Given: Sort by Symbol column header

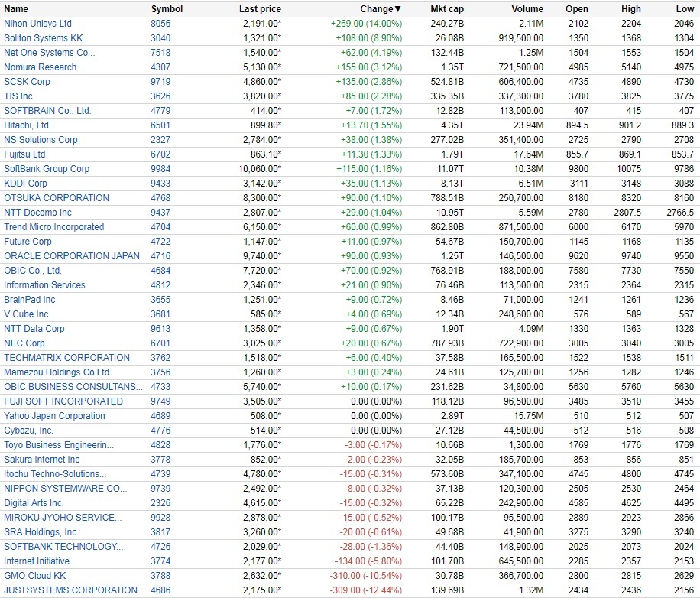Looking at the screenshot, I should coord(167,9).
